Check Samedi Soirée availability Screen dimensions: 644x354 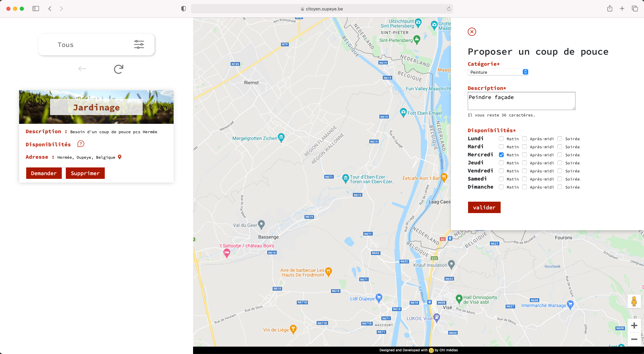point(560,179)
